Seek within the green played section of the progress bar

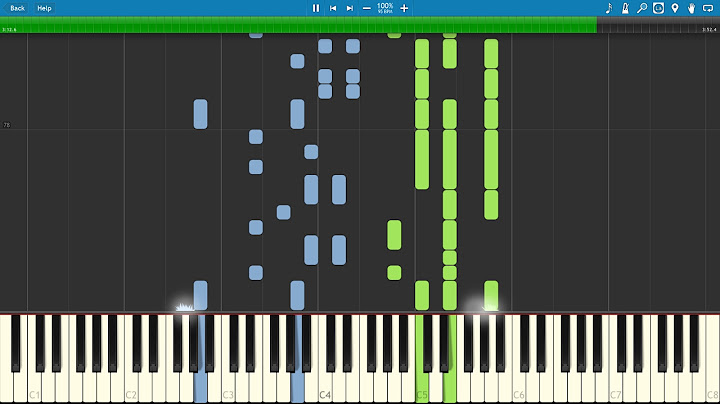298,25
